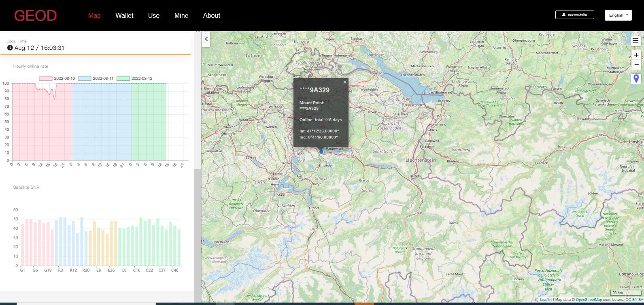Collapse the side panel with the left chevron
This screenshot has width=644, height=305.
(206, 39)
